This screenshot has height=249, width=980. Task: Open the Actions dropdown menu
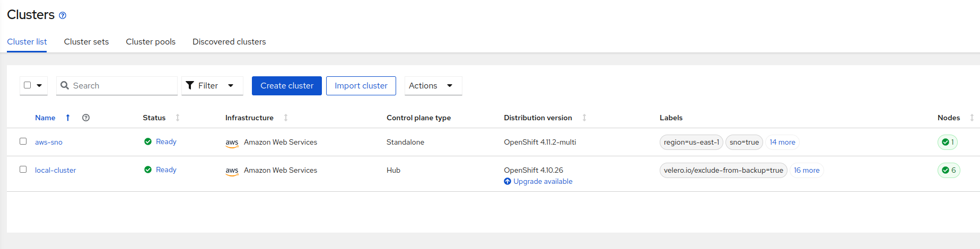[x=433, y=85]
